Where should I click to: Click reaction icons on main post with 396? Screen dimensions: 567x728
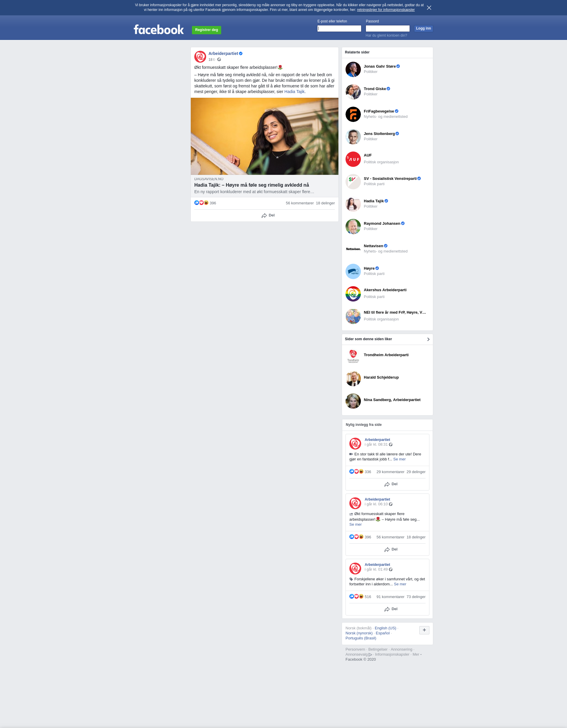click(201, 203)
